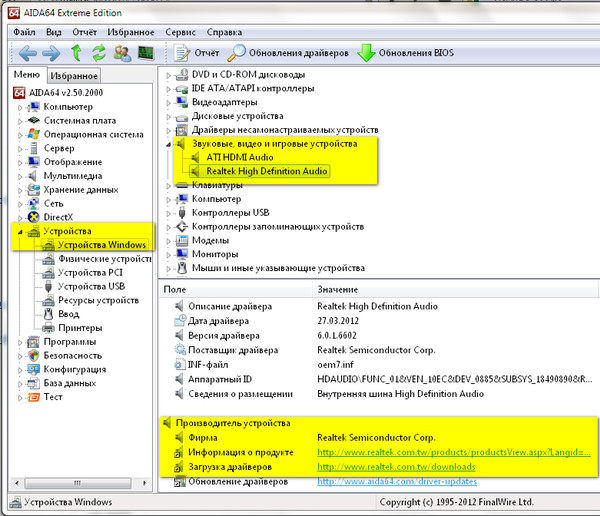Select Контроллеры запоминающих устройств icon

click(182, 227)
